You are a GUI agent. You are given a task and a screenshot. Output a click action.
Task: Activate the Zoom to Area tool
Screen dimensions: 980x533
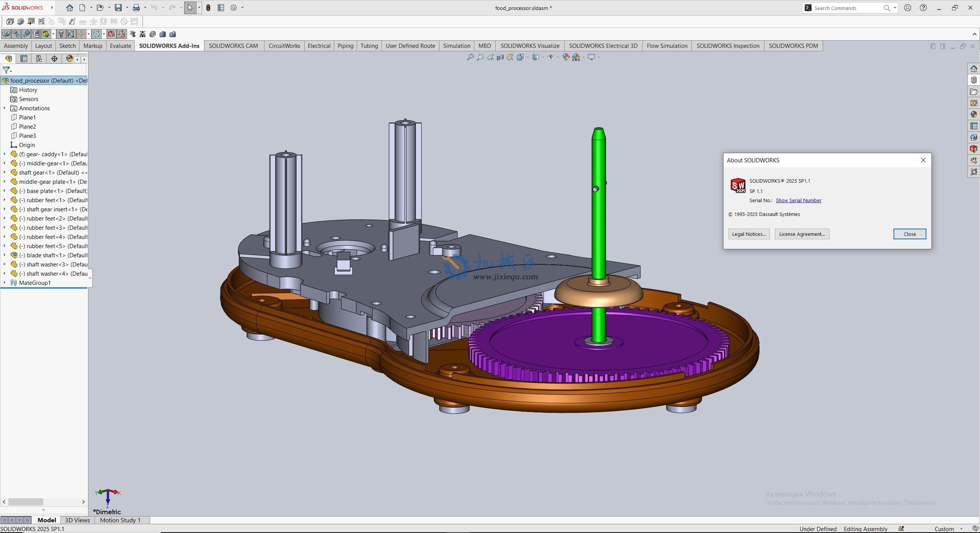480,57
